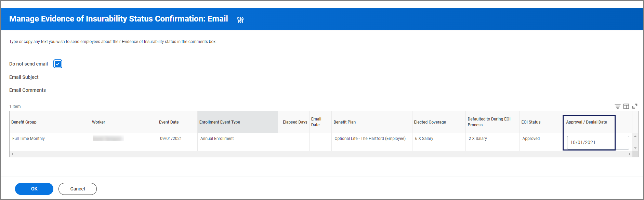Select the Optional Life Hartford benefit plan cell
Image resolution: width=644 pixels, height=200 pixels.
[x=370, y=139]
